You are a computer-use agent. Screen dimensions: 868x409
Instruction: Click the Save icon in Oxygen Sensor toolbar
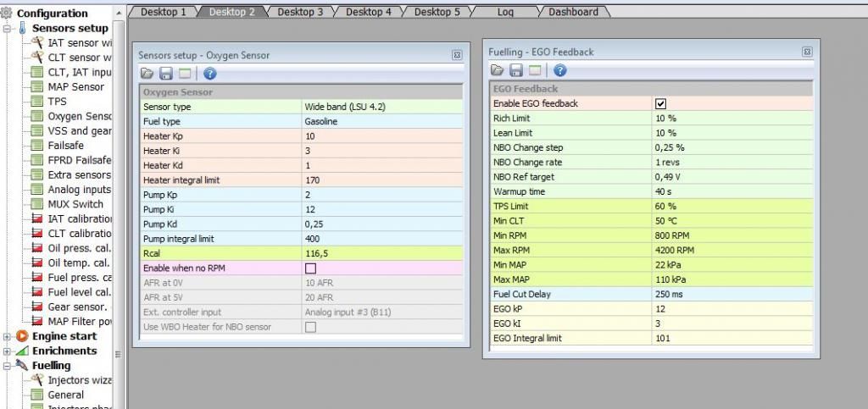tap(166, 74)
